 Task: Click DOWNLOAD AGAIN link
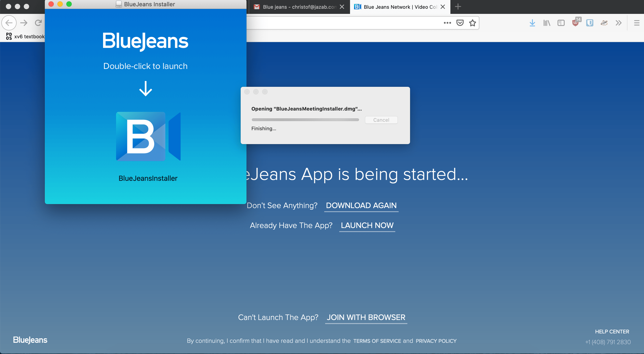[x=361, y=205]
